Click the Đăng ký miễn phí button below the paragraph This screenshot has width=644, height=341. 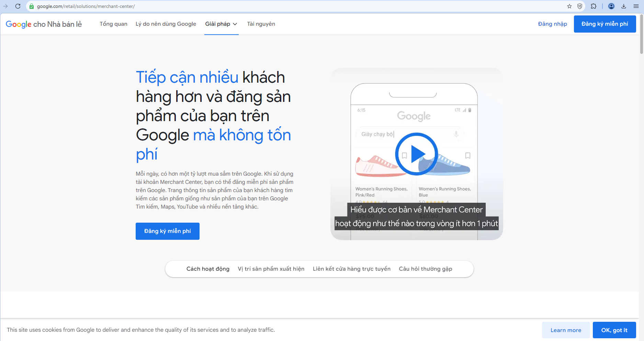(168, 231)
